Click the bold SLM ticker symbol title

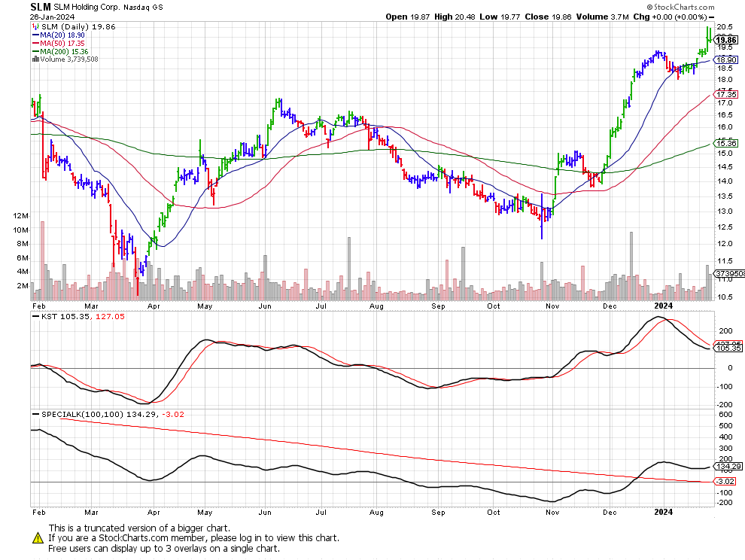[41, 7]
